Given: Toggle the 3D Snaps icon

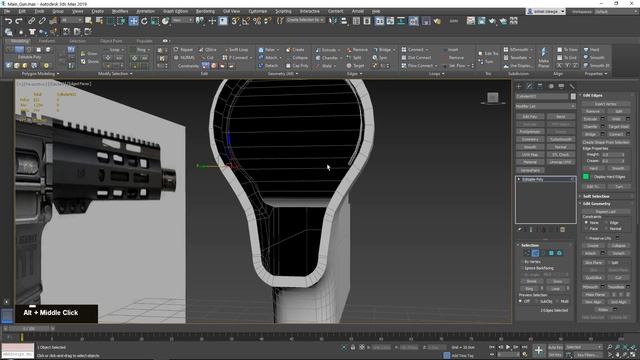Looking at the screenshot, I should pyautogui.click(x=235, y=21).
